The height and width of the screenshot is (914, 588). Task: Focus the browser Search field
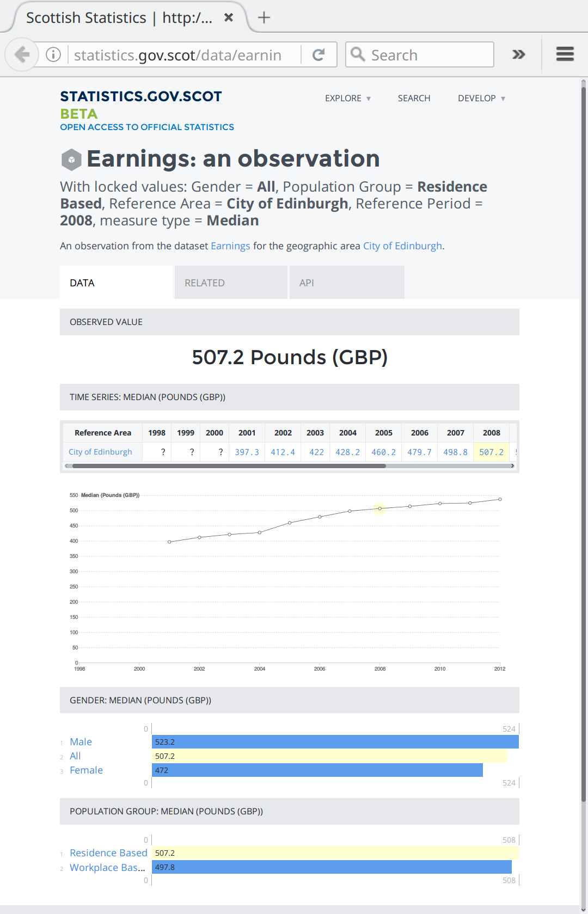[x=420, y=54]
